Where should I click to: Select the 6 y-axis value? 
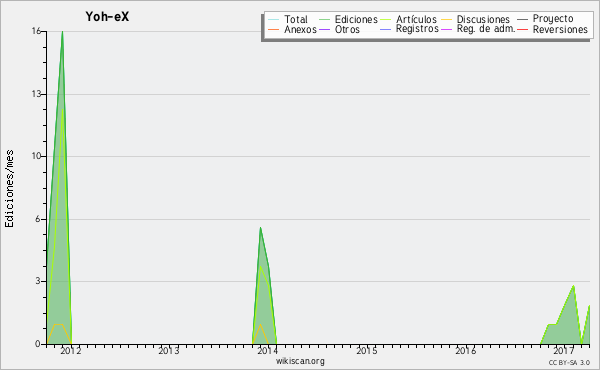coord(38,219)
